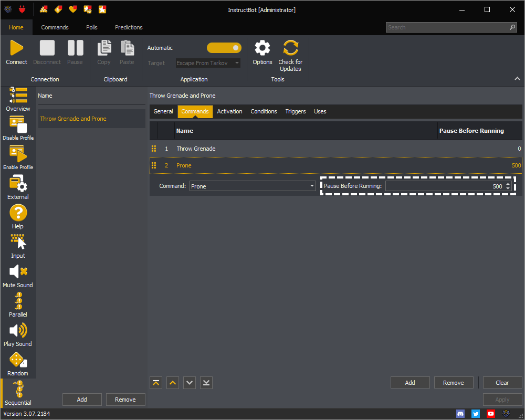Switch to the Activation tab
This screenshot has height=420, width=525.
[x=230, y=111]
